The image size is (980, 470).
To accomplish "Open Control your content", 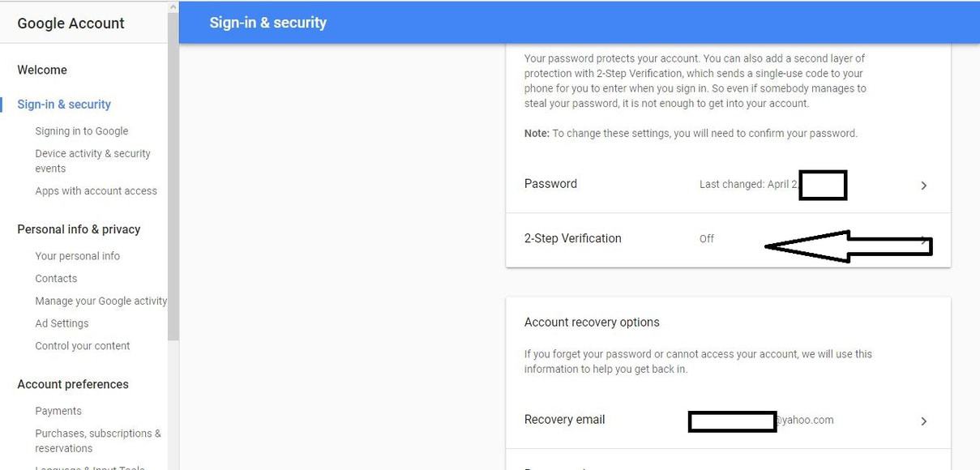I will click(82, 345).
